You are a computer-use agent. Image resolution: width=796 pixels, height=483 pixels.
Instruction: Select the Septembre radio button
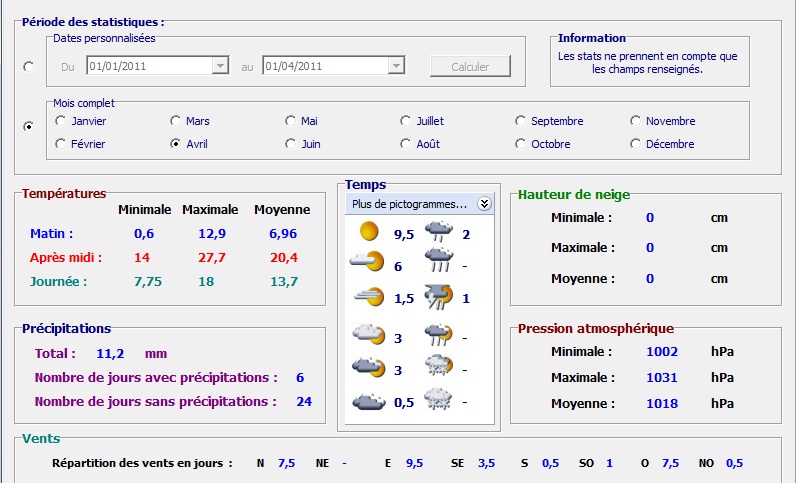point(520,121)
